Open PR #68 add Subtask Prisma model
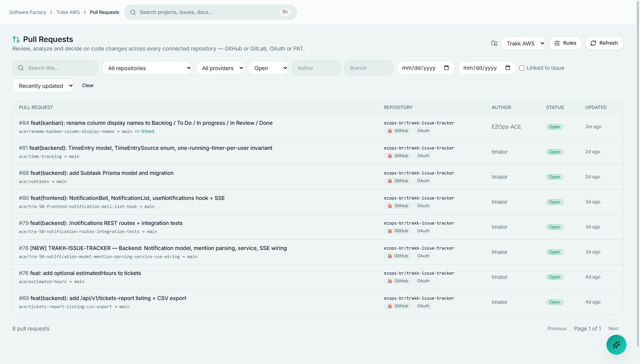The width and height of the screenshot is (640, 364). point(96,173)
